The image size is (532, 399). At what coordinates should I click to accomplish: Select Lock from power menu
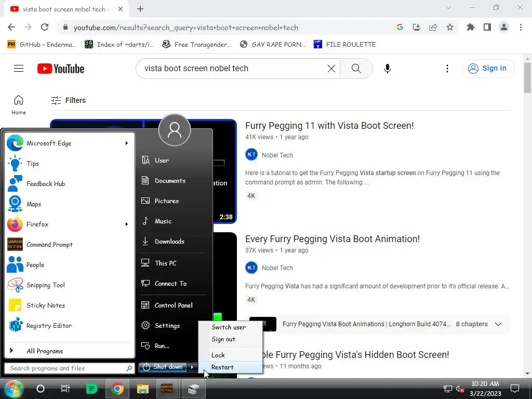coord(218,355)
